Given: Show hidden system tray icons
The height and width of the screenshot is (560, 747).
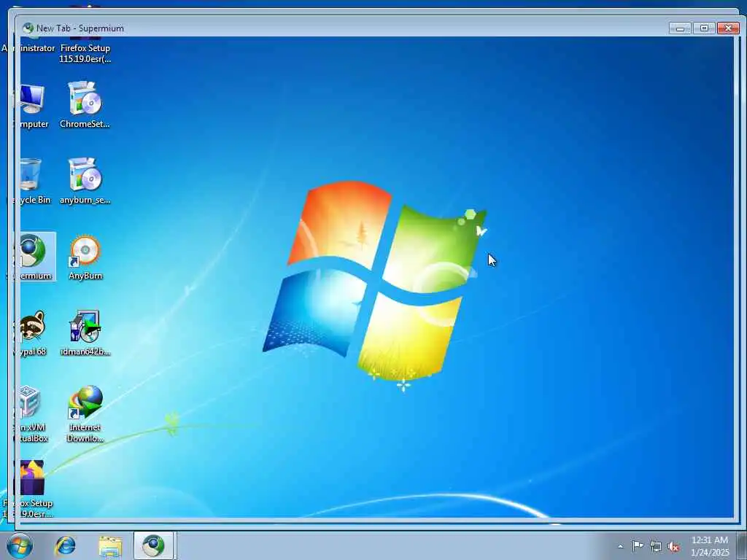Looking at the screenshot, I should pos(620,546).
